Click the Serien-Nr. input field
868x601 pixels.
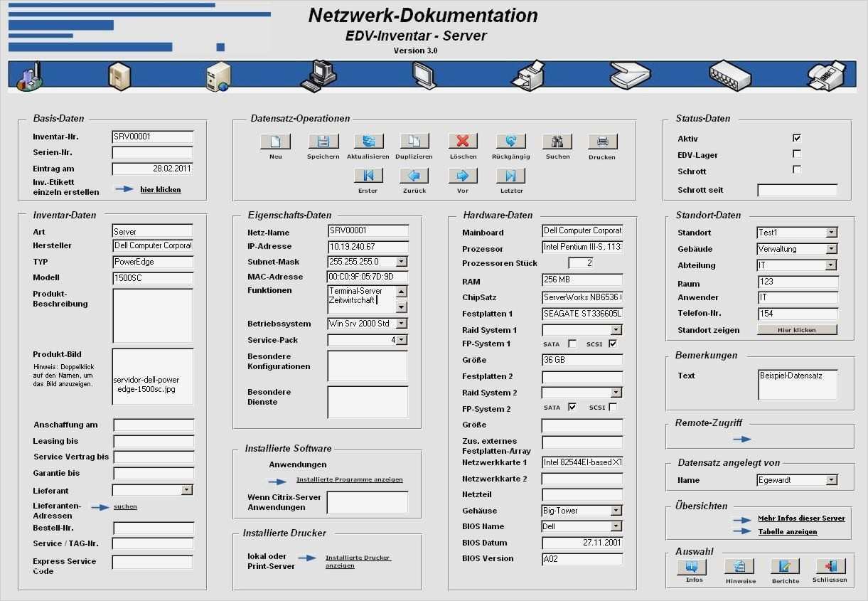coord(153,152)
